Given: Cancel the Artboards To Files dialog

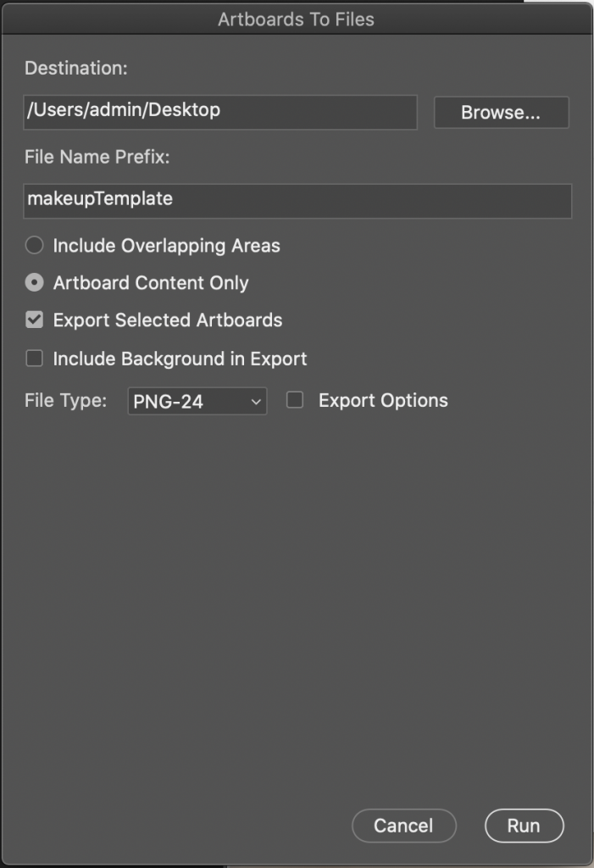Looking at the screenshot, I should (x=403, y=826).
